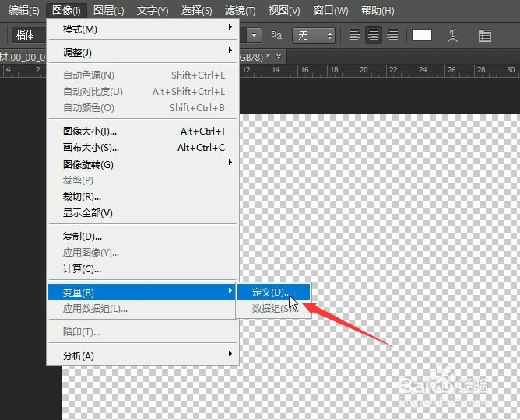The height and width of the screenshot is (420, 520).
Task: Expand the 图像旋转(G) submenu
Action: click(x=142, y=164)
